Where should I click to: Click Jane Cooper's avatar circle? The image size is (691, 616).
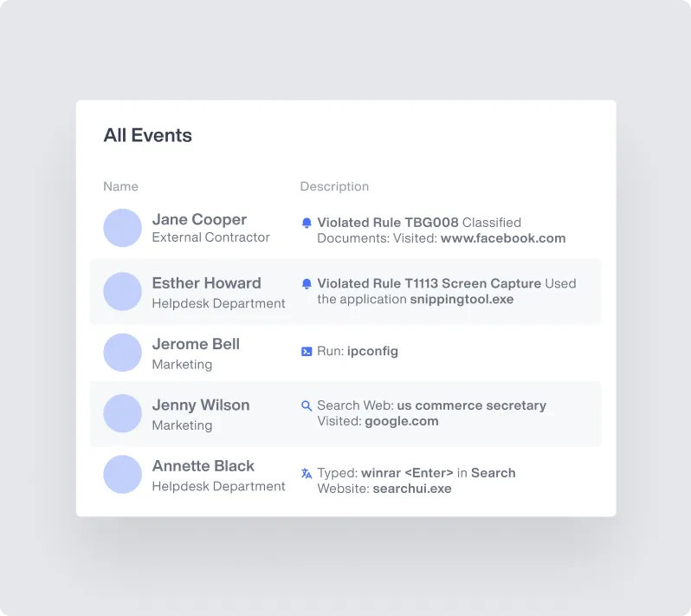click(x=122, y=228)
